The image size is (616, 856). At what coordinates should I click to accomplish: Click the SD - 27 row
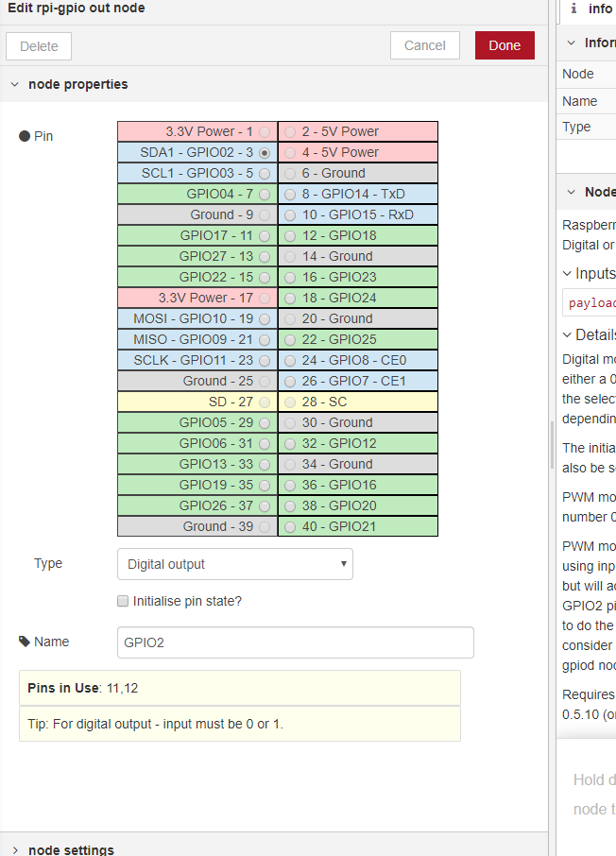coord(197,402)
